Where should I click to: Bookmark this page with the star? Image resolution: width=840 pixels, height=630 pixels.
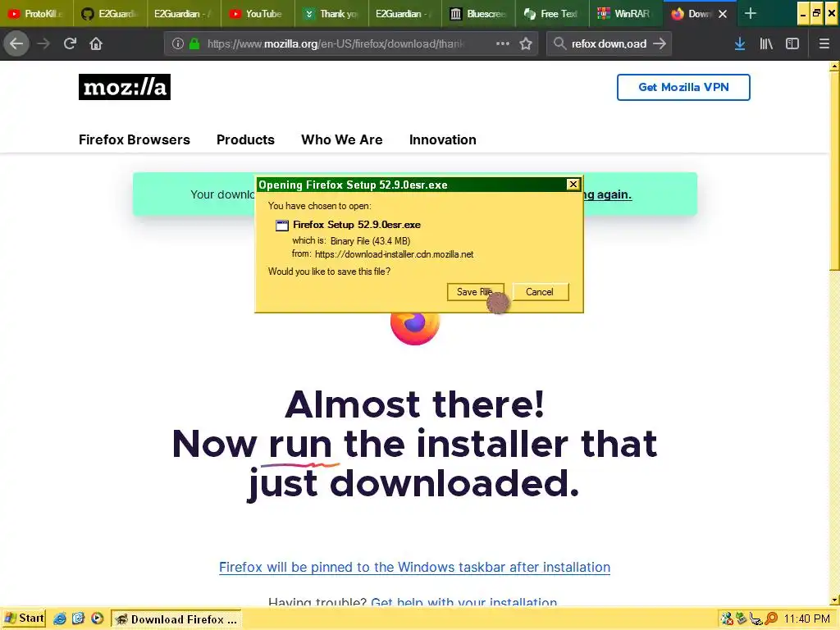[526, 43]
